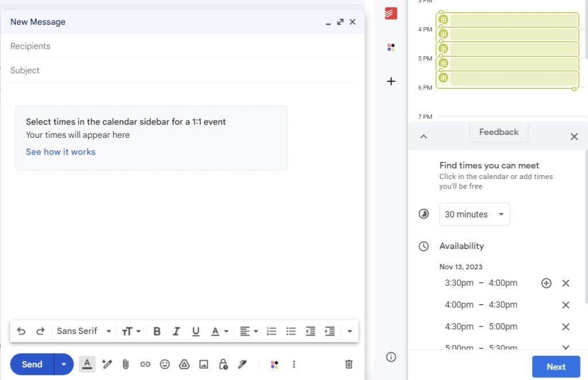Expand the more formatting options arrow
588x380 pixels.
(349, 331)
